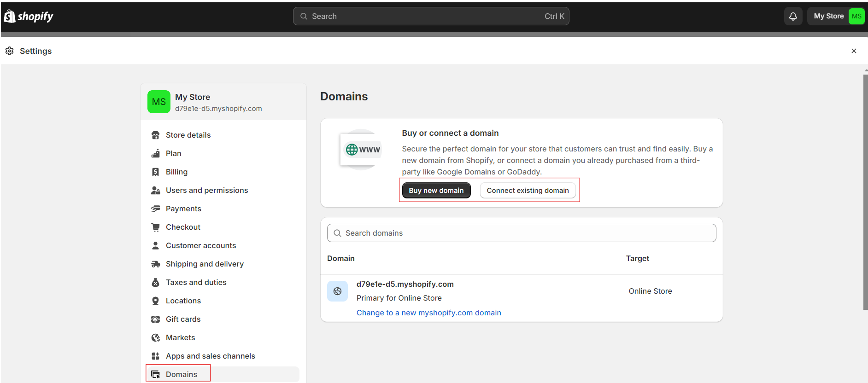Click the Domains page heading
868x383 pixels.
pos(344,96)
